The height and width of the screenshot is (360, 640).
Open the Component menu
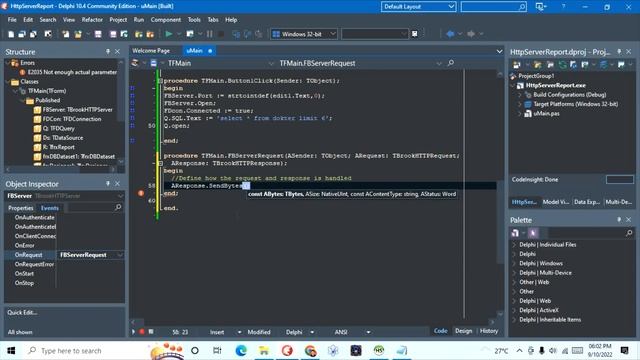[x=166, y=20]
